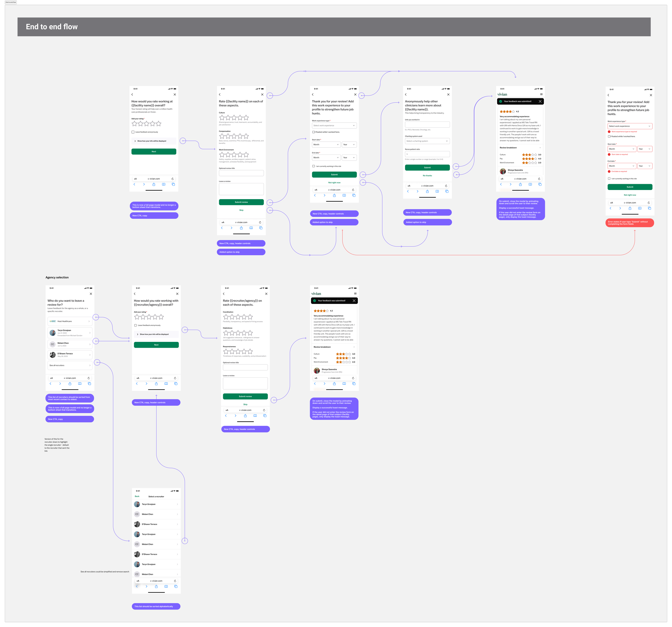Click the 'No thanks' link
This screenshot has width=672, height=627.
pos(427,176)
